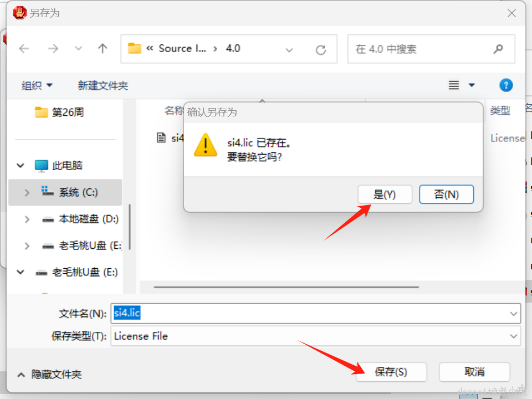Go up one folder level with the up arrow

point(103,49)
